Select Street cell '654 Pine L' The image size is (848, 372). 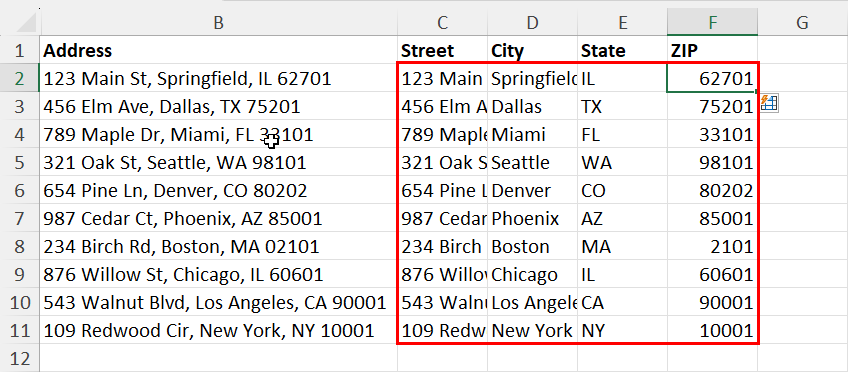point(442,190)
